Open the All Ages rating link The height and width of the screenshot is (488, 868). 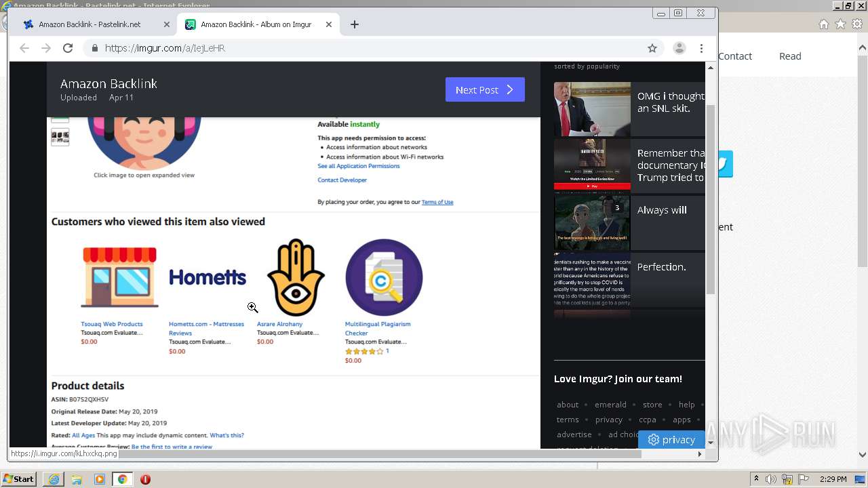click(x=83, y=435)
